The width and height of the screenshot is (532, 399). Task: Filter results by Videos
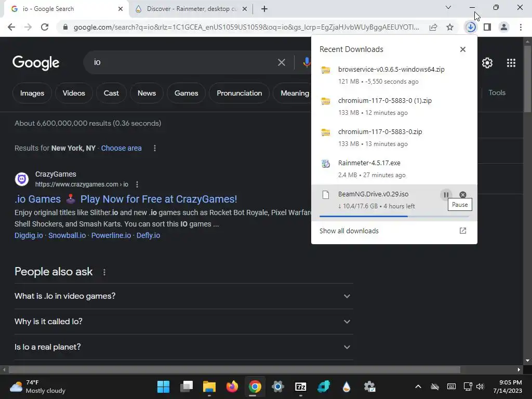coord(74,93)
